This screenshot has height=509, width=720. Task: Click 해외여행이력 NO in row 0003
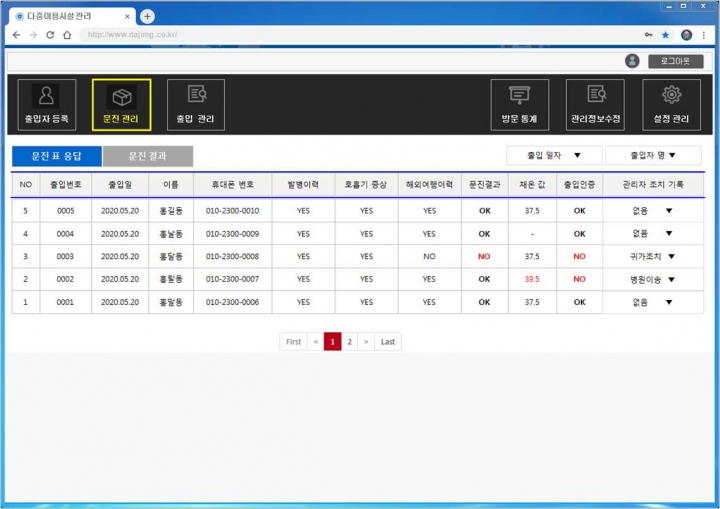(429, 256)
